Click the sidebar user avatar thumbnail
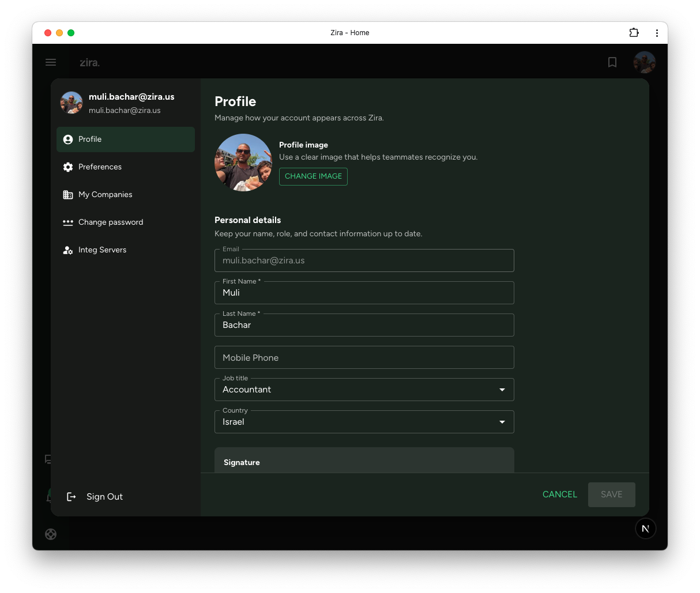 pos(71,103)
